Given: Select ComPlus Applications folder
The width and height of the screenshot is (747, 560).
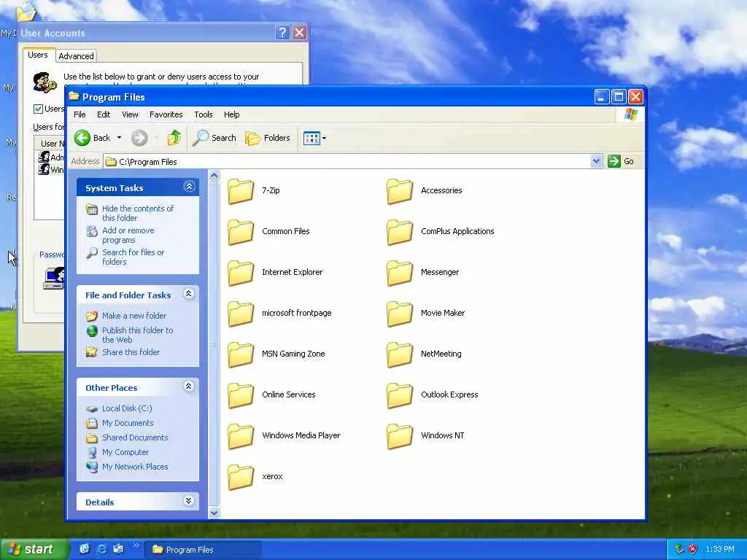Looking at the screenshot, I should (441, 231).
